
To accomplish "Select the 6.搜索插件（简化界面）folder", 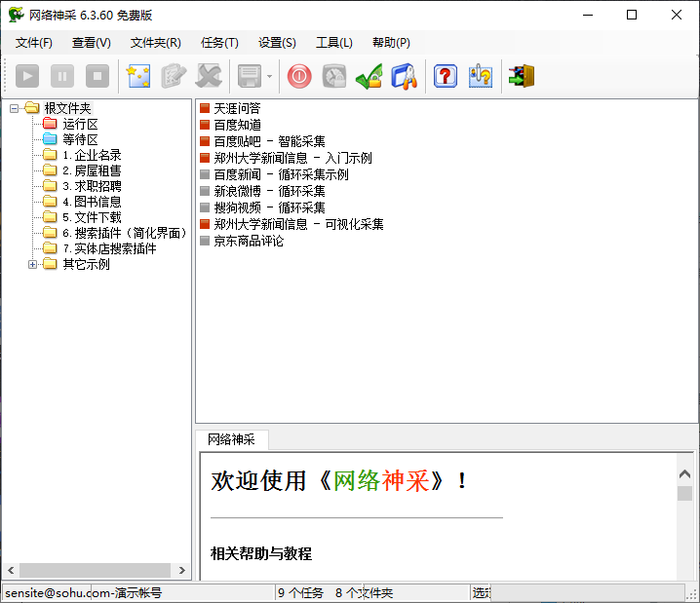I will click(125, 233).
